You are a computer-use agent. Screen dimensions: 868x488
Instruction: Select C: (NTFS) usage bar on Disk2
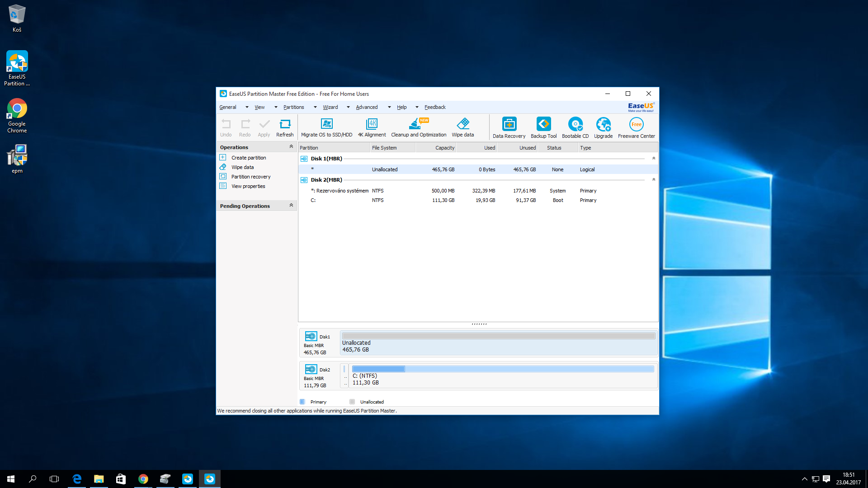503,369
